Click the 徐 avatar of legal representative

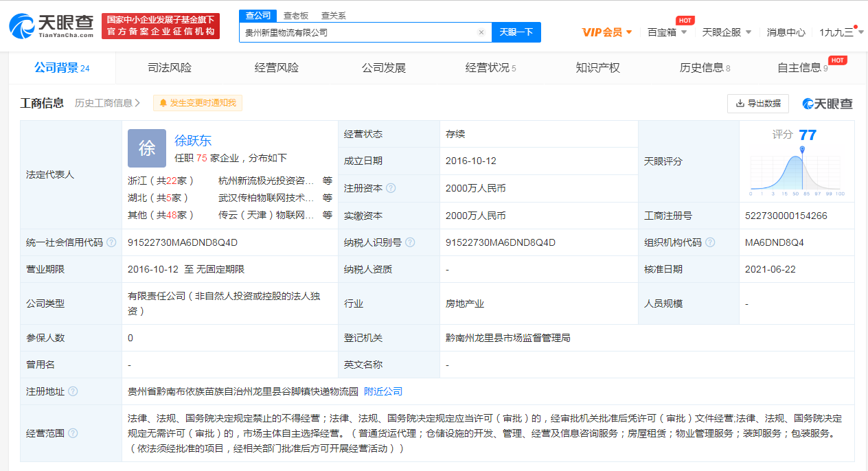[x=147, y=148]
